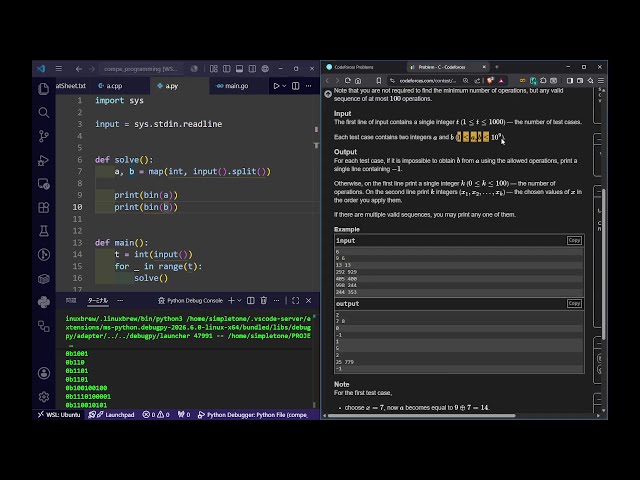640x480 pixels.
Task: Open the VS Code hamburger menu
Action: 59,69
